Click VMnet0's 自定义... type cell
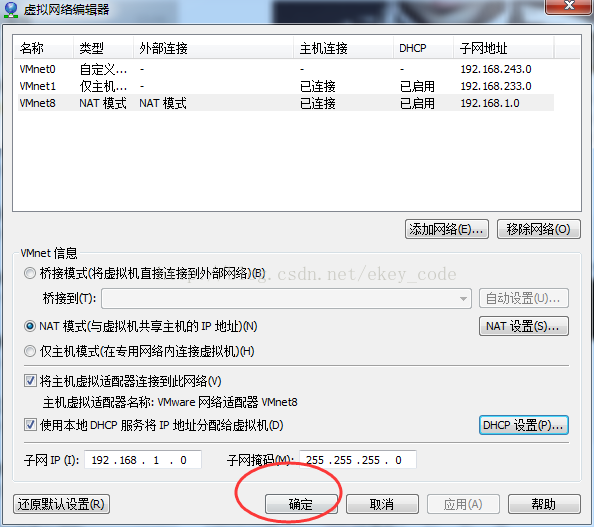Screen dimensions: 594x527 click(103, 69)
